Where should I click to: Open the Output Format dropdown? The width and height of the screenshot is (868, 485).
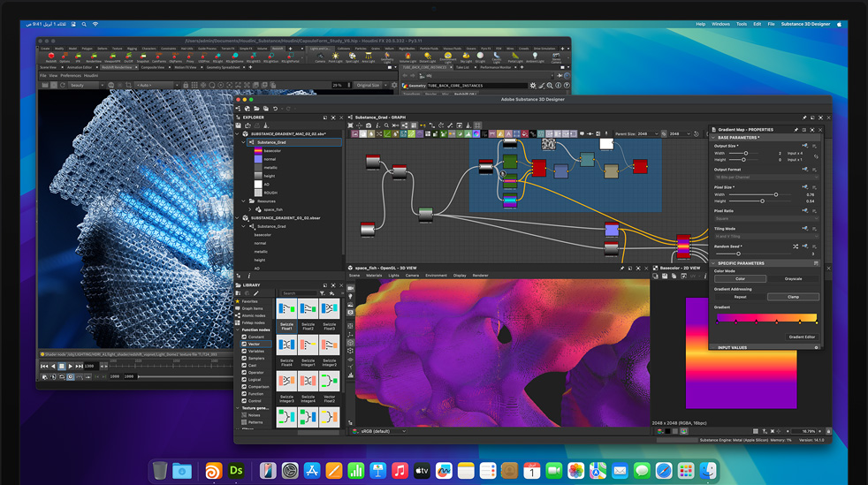(765, 178)
